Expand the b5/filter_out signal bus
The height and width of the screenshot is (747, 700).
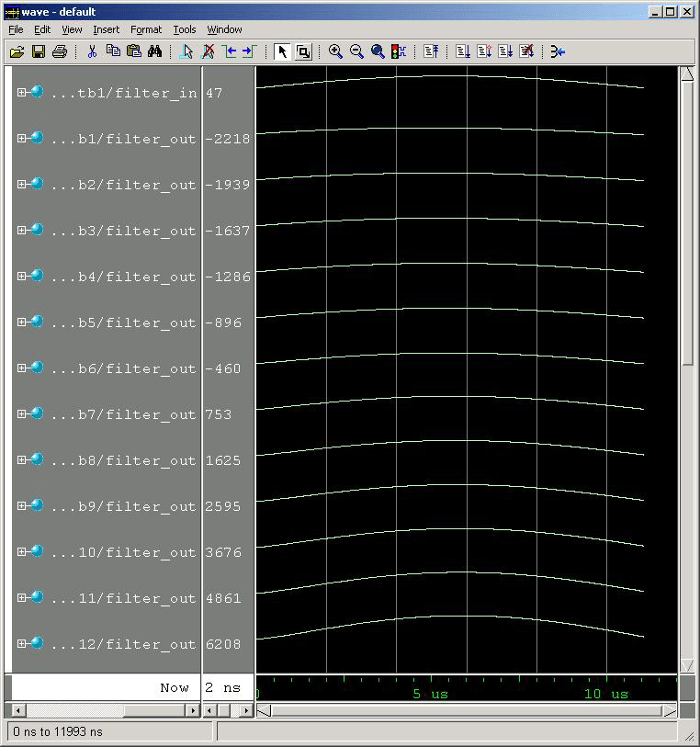(x=21, y=323)
